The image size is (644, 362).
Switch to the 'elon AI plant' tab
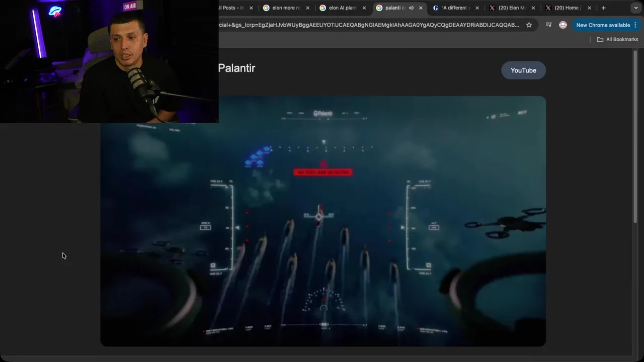point(343,8)
